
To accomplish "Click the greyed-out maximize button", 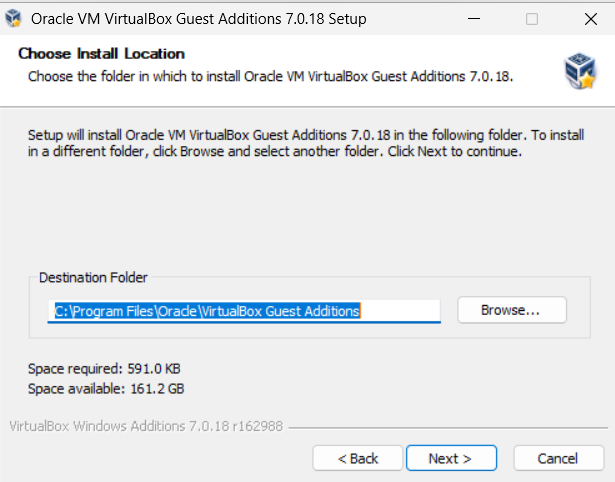I will click(x=532, y=19).
